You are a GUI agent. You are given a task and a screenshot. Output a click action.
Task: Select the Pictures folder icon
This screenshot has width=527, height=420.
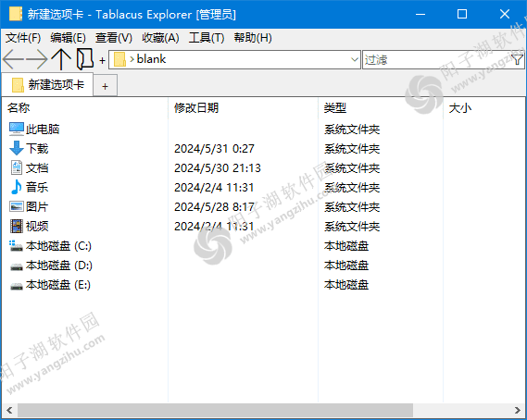(16, 206)
